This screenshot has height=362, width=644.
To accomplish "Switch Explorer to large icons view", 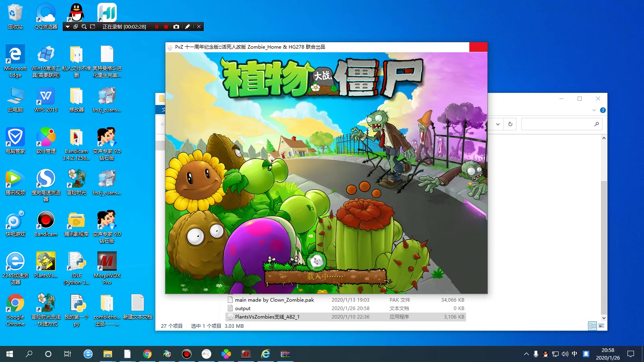I will pyautogui.click(x=601, y=326).
